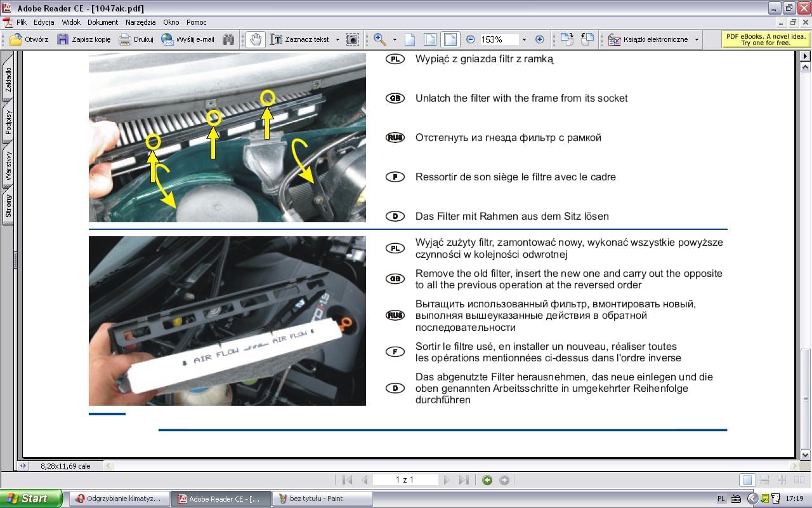Screen dimensions: 812x508
Task: Set view to Actual Size page icon
Action: click(410, 39)
